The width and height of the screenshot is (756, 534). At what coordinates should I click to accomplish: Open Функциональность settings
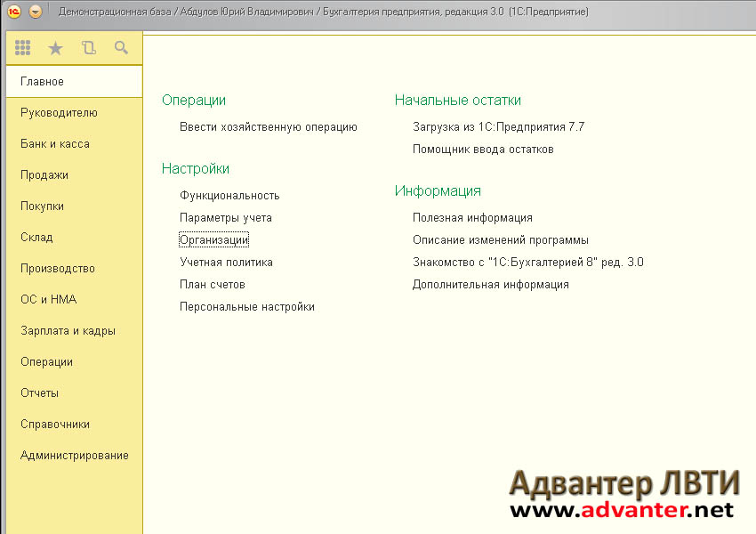click(229, 196)
